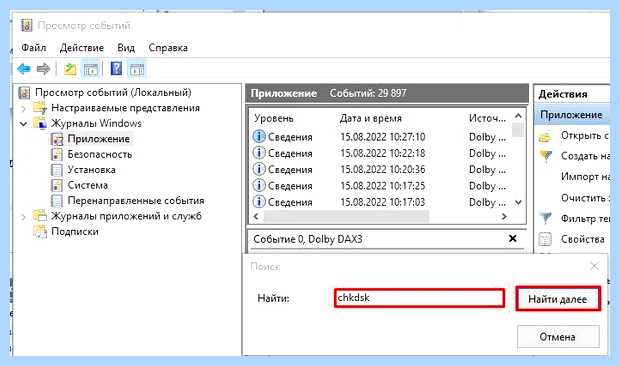Viewport: 620px width, 366px height.
Task: Click the Forward arrow toolbar icon
Action: point(43,69)
